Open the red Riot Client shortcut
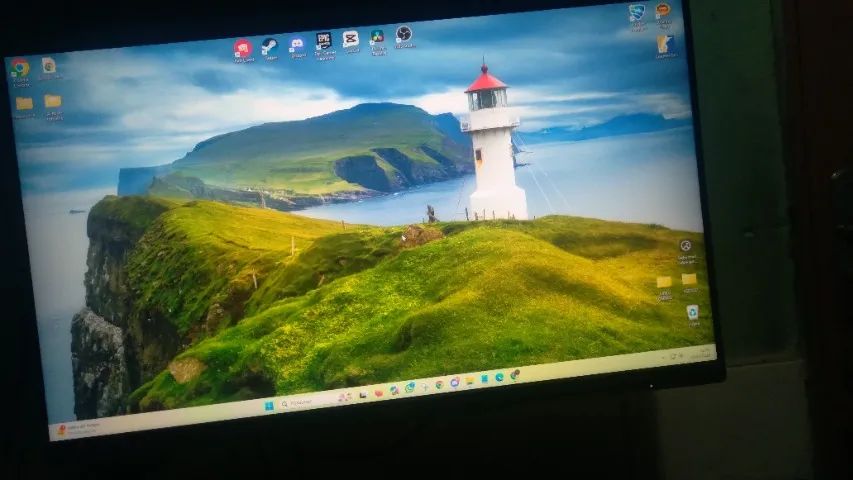Viewport: 853px width, 480px height. click(243, 49)
